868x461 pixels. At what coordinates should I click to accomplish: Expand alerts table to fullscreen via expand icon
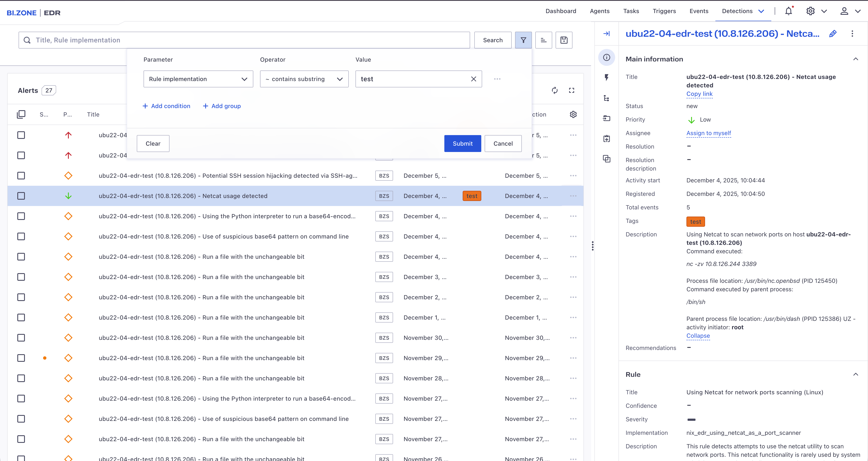pos(571,90)
